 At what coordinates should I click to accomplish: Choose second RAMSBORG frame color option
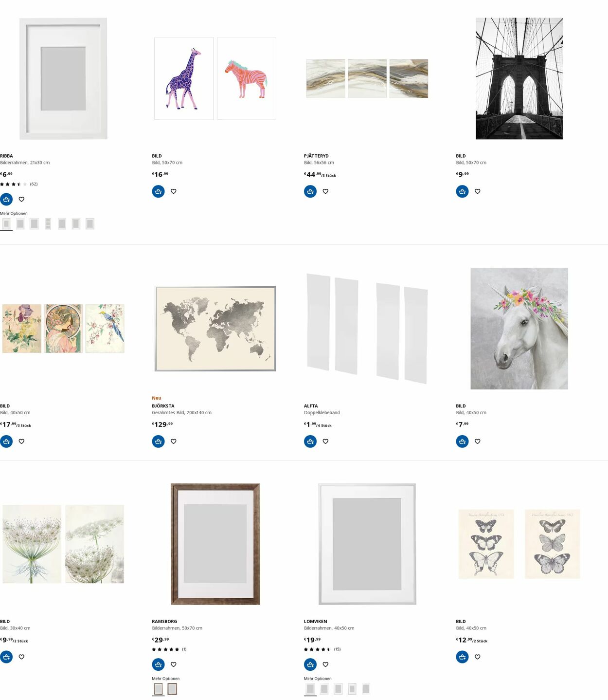click(x=172, y=689)
